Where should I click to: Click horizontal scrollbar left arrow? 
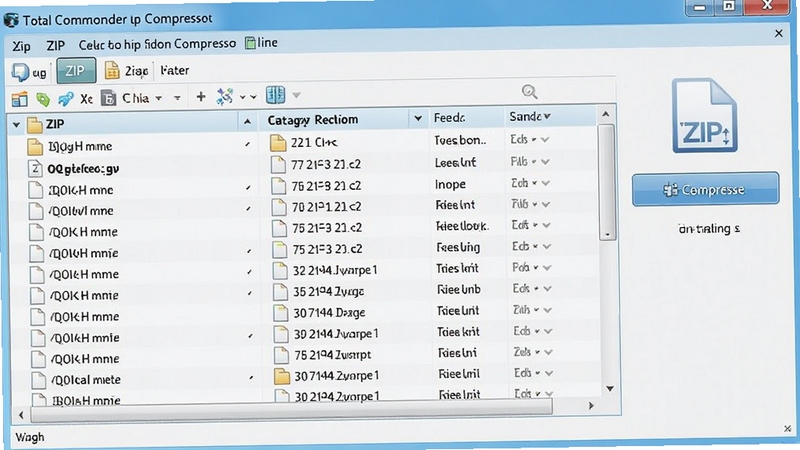pos(21,415)
